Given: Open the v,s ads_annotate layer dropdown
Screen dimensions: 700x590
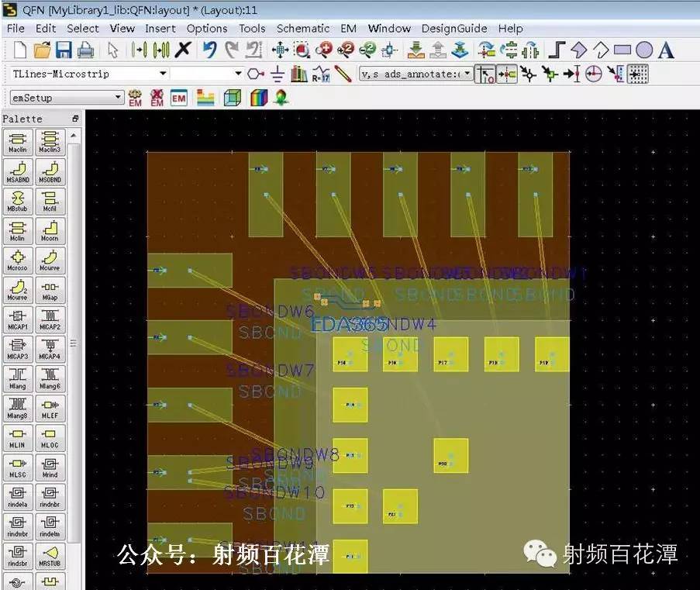Looking at the screenshot, I should coord(416,74).
